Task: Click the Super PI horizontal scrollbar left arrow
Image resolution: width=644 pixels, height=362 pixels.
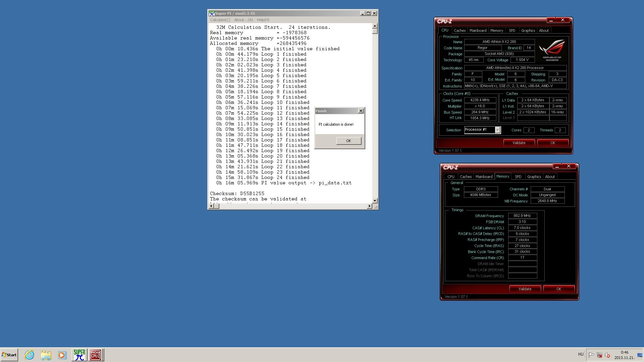Action: point(211,206)
